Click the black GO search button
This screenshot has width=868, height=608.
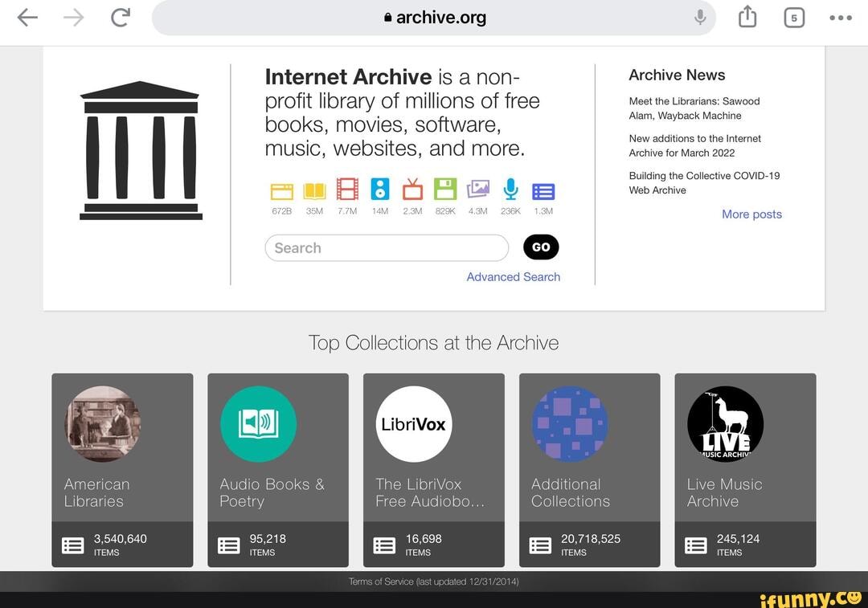click(x=541, y=247)
